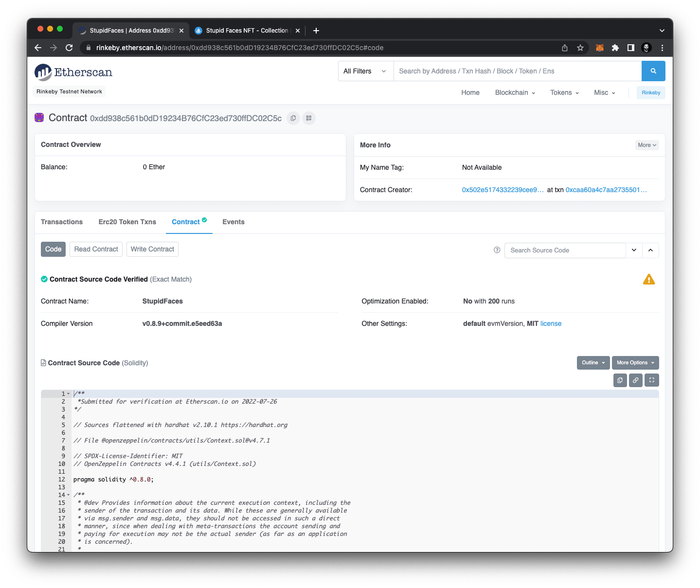This screenshot has height=588, width=700.
Task: Click the green check beside Contract Source Code Verified
Action: (44, 279)
